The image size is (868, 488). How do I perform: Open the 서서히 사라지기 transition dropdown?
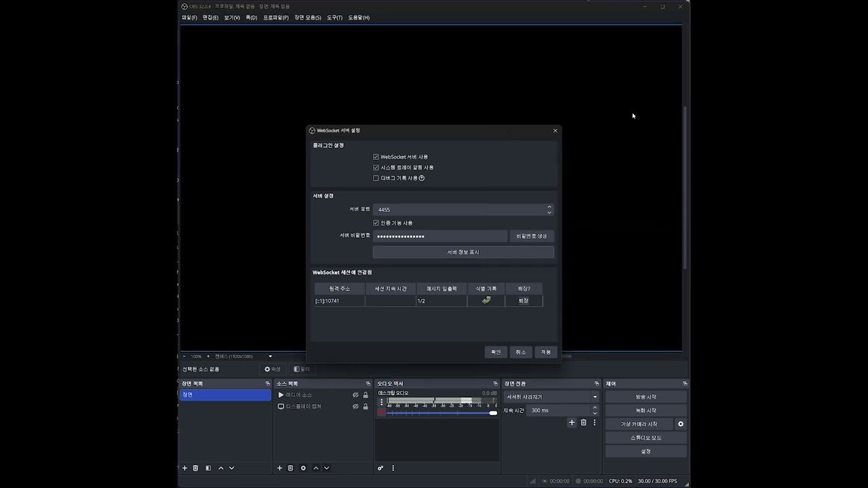pyautogui.click(x=551, y=397)
